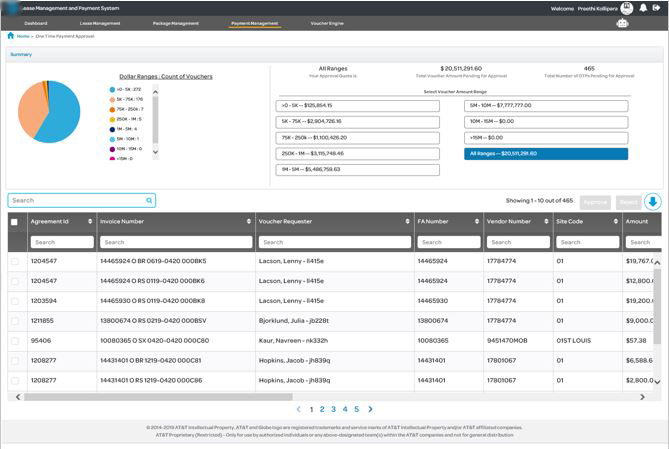
Task: Select 250K - 1M voucher range button
Action: coord(358,154)
